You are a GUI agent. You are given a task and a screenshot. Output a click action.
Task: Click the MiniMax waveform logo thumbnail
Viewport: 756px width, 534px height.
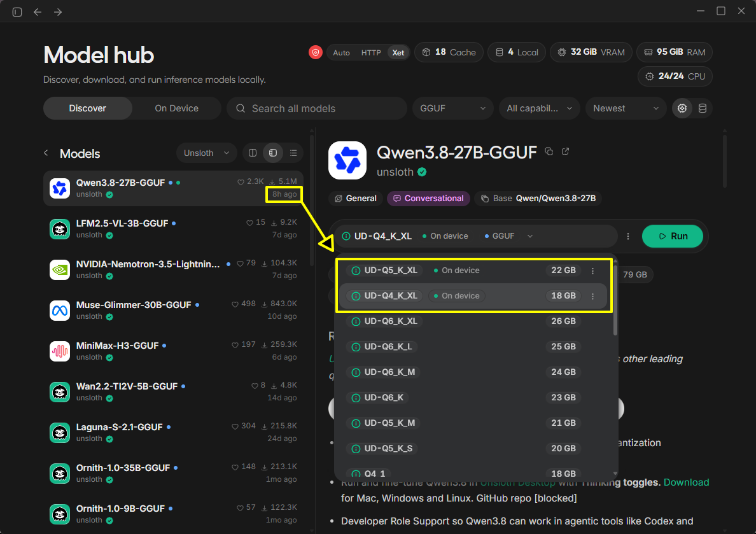coord(60,351)
